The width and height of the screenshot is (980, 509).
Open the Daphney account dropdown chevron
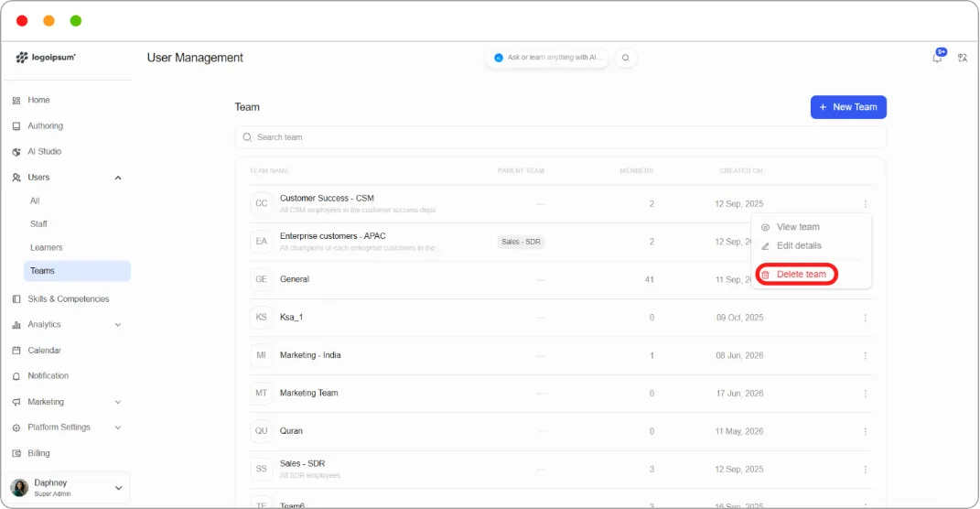[x=118, y=488]
